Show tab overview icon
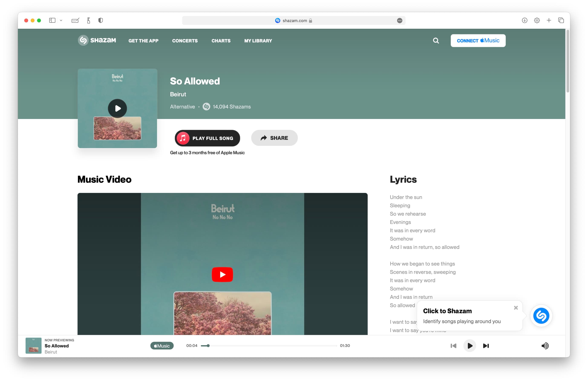This screenshot has width=588, height=381. 561,20
